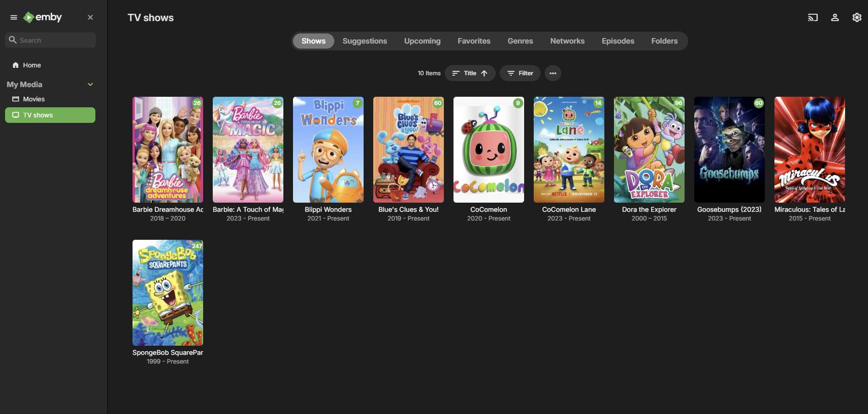Viewport: 868px width, 414px height.
Task: Switch to the Suggestions tab
Action: pyautogui.click(x=365, y=41)
